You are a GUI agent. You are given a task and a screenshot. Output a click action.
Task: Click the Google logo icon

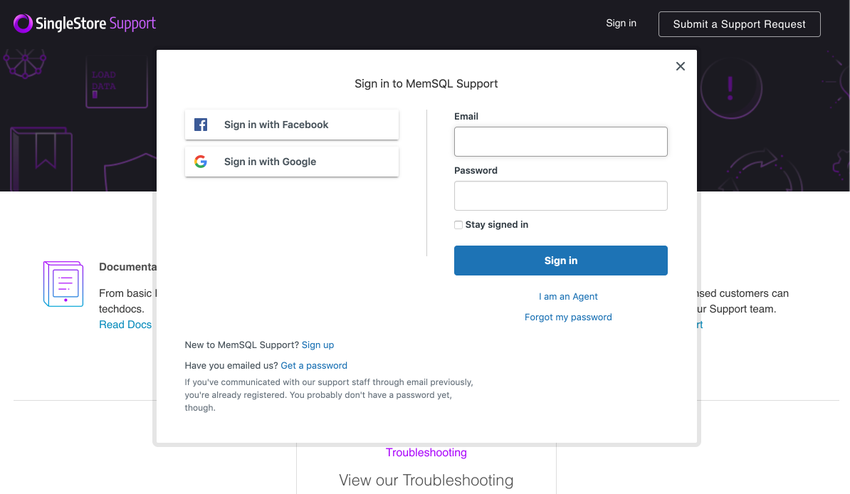coord(201,162)
